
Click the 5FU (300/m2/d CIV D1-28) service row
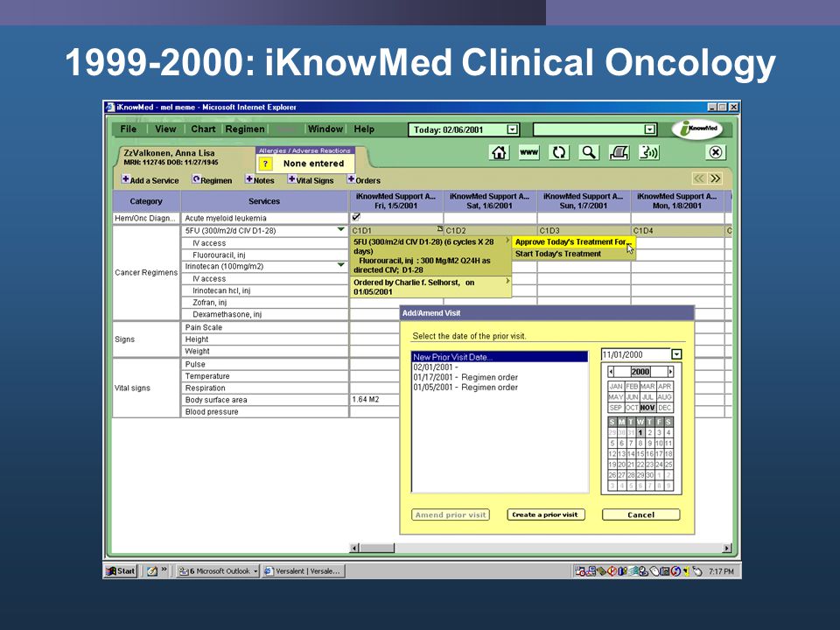click(264, 231)
